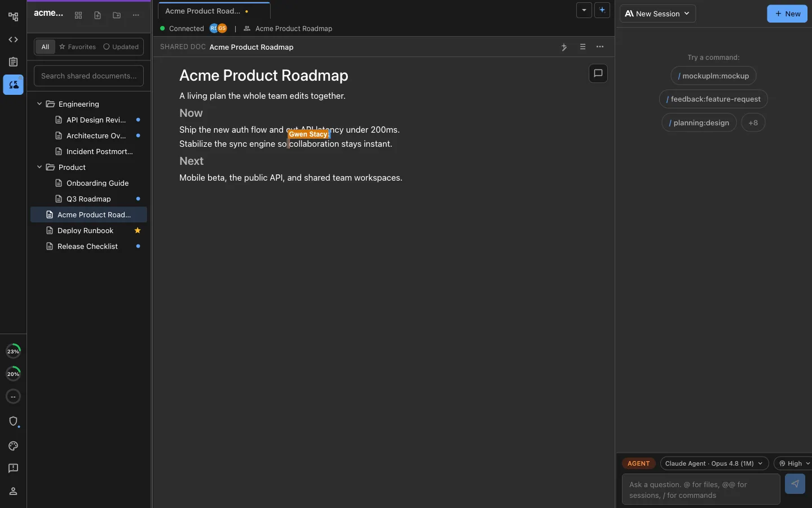Show the +8 more commands
The width and height of the screenshot is (812, 508).
click(x=753, y=122)
